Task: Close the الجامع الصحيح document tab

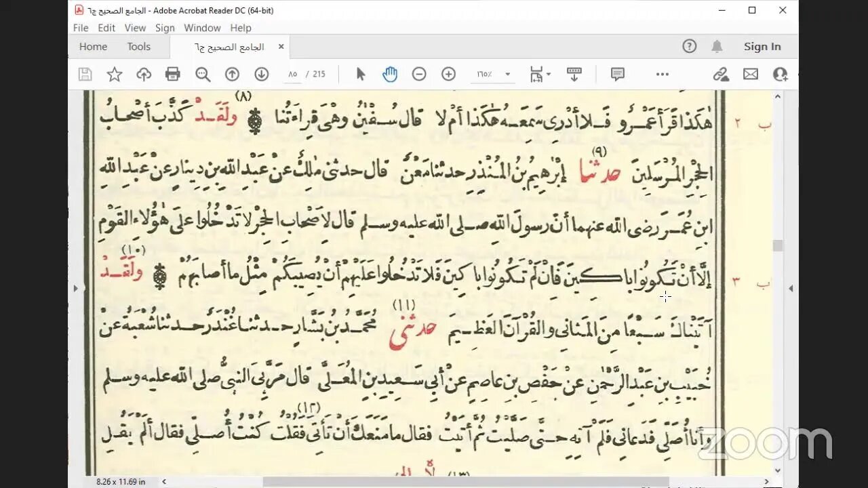Action: pos(281,47)
